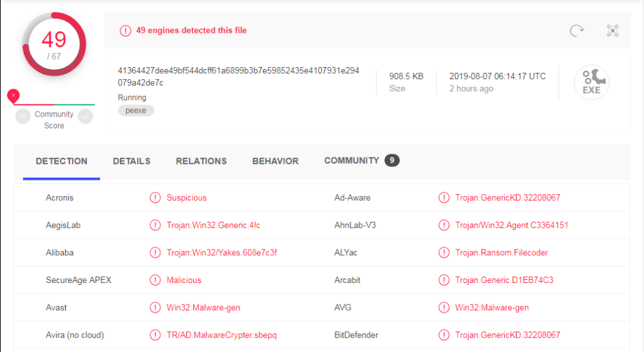Switch to the DETAILS tab

coord(131,161)
